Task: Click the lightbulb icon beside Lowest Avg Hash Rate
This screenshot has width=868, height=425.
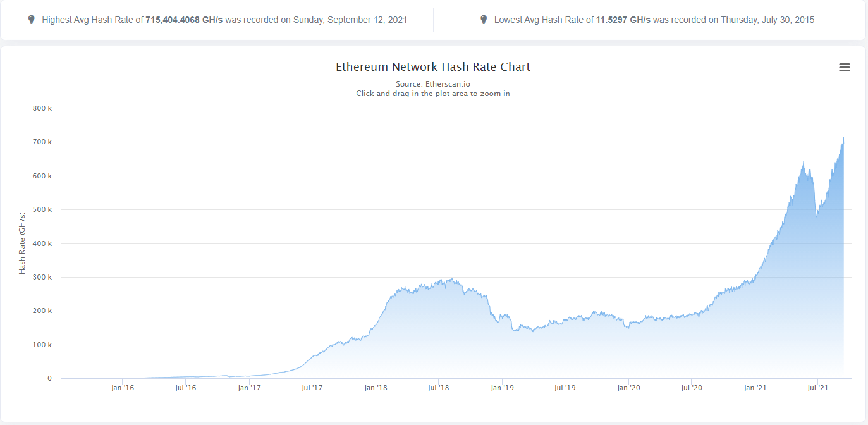Action: (484, 20)
